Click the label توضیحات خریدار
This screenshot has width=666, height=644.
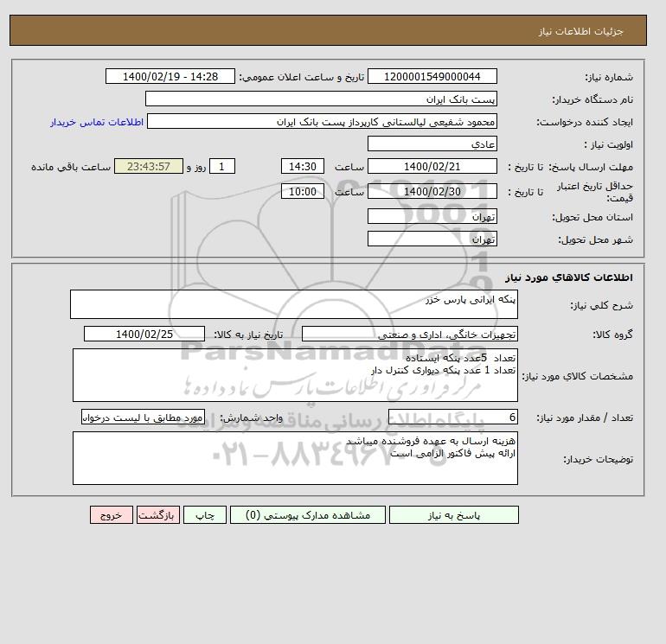(598, 459)
